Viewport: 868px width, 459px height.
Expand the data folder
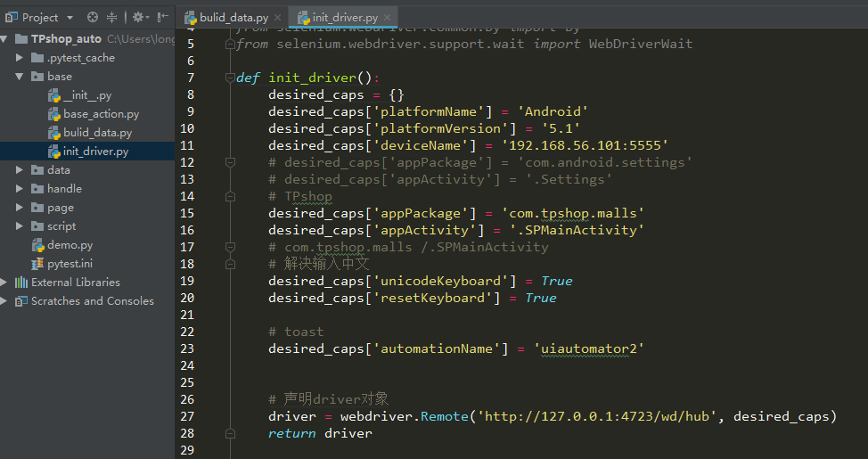coord(20,170)
